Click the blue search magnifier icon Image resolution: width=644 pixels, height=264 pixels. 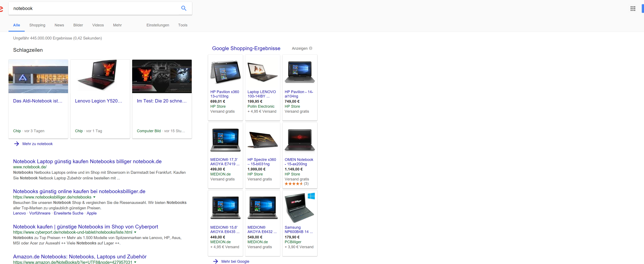coord(184,8)
